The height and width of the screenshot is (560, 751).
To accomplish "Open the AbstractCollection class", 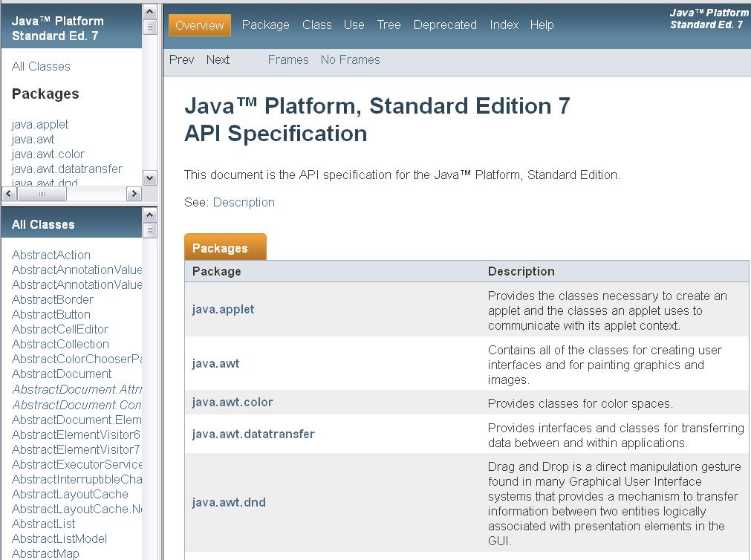I will point(60,344).
